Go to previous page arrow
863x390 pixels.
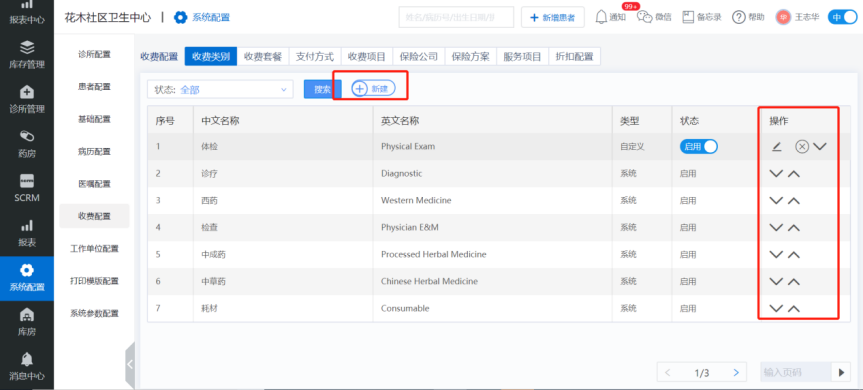pos(668,372)
